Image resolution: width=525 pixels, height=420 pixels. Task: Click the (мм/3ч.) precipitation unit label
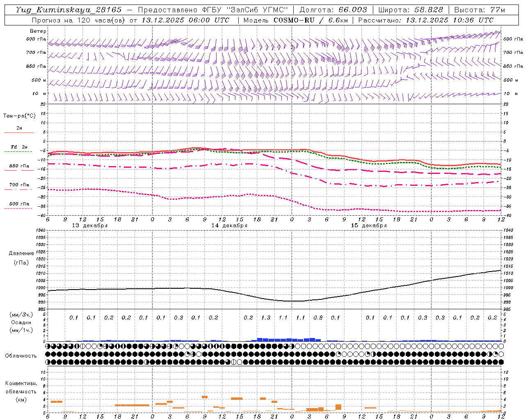(21, 315)
